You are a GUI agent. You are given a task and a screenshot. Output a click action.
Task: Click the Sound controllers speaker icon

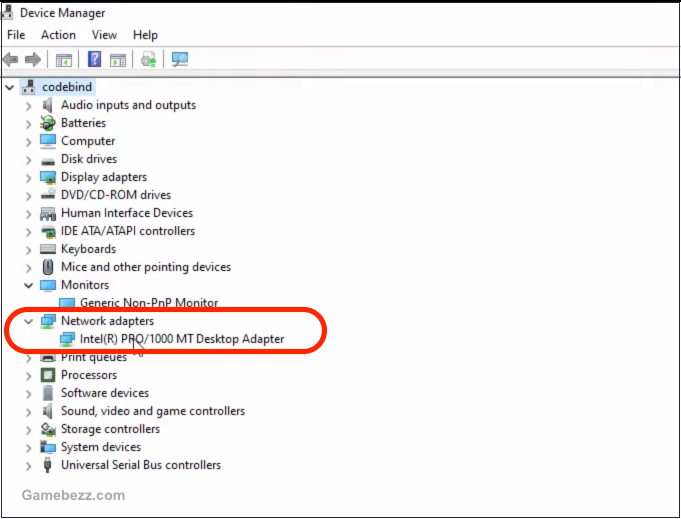point(47,411)
